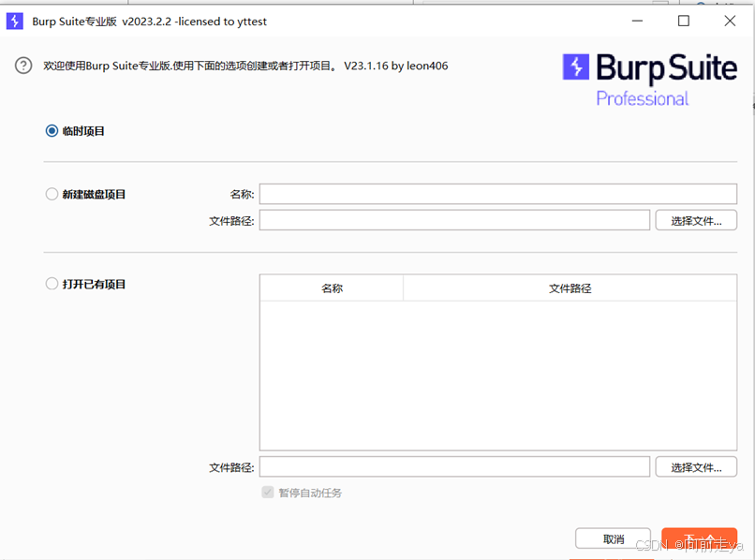
Task: Click the 文件路径 field for new disk project
Action: [454, 220]
